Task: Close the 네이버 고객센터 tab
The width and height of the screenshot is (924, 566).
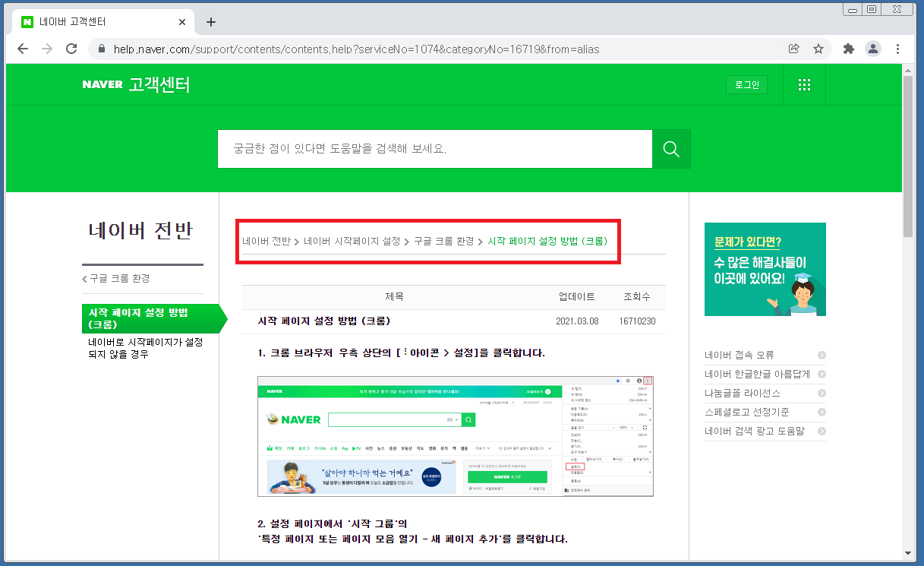Action: pyautogui.click(x=182, y=22)
